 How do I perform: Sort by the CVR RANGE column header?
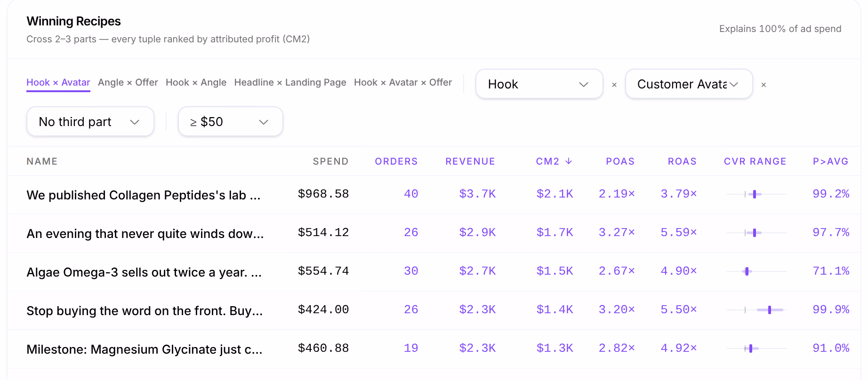coord(755,161)
